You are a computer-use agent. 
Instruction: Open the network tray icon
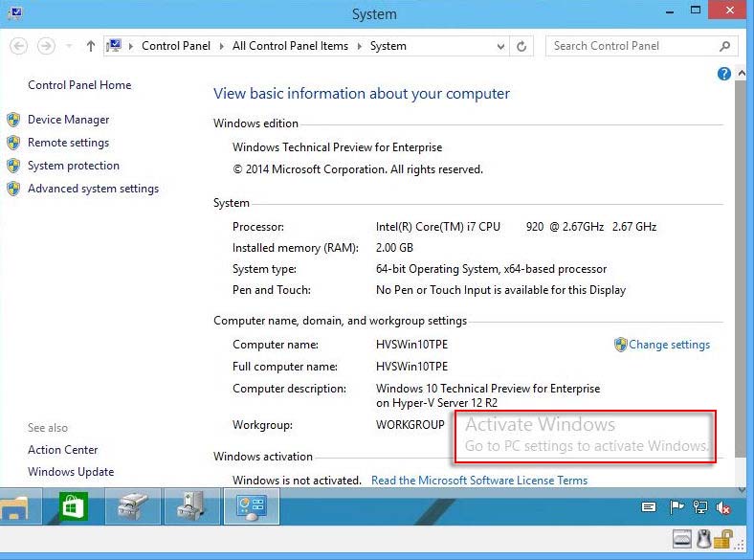(699, 507)
